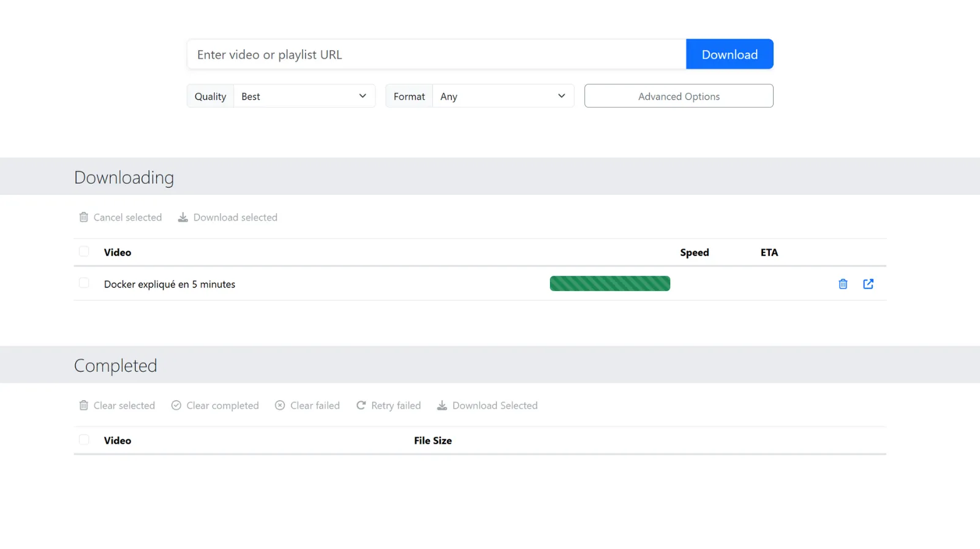Toggle select-all checkbox in Completed table
The image size is (980, 549).
point(84,440)
